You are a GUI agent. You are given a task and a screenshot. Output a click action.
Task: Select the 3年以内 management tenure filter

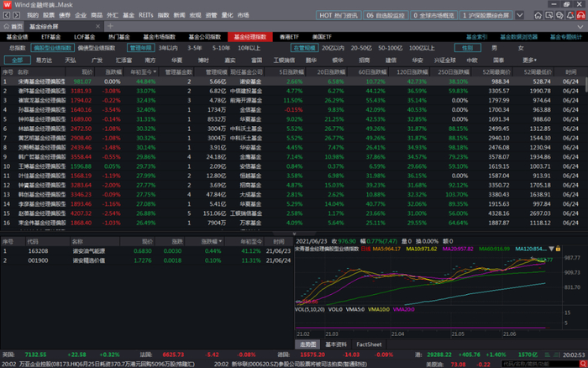(x=167, y=49)
